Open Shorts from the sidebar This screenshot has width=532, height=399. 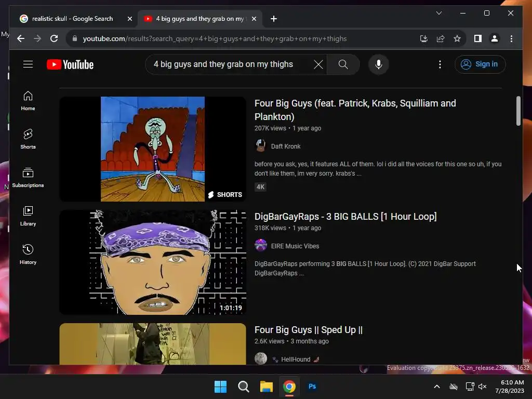(x=28, y=139)
